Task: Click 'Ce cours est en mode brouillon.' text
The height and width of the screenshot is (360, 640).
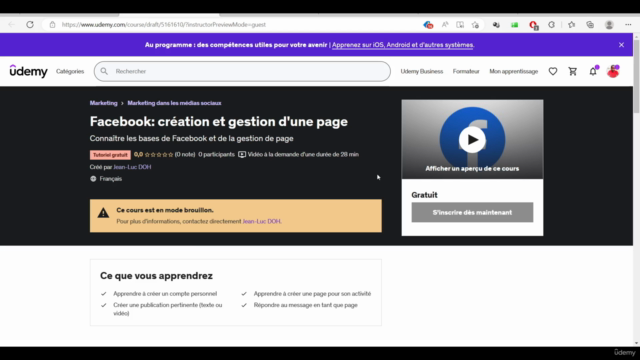Action: click(x=165, y=210)
